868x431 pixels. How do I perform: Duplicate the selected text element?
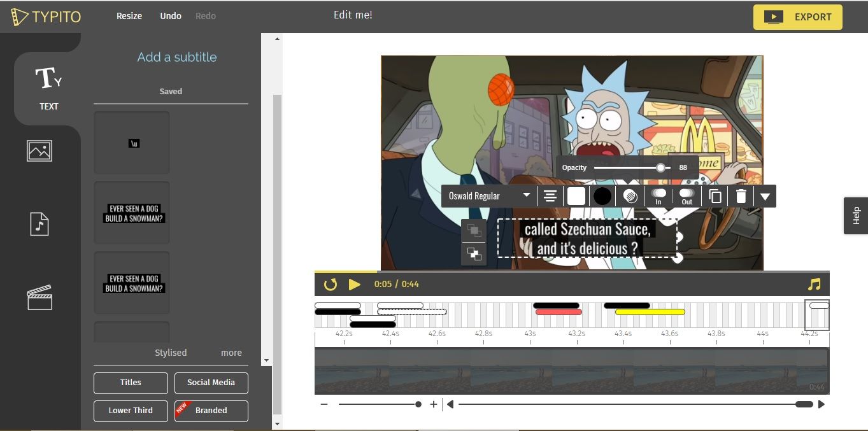pyautogui.click(x=715, y=196)
